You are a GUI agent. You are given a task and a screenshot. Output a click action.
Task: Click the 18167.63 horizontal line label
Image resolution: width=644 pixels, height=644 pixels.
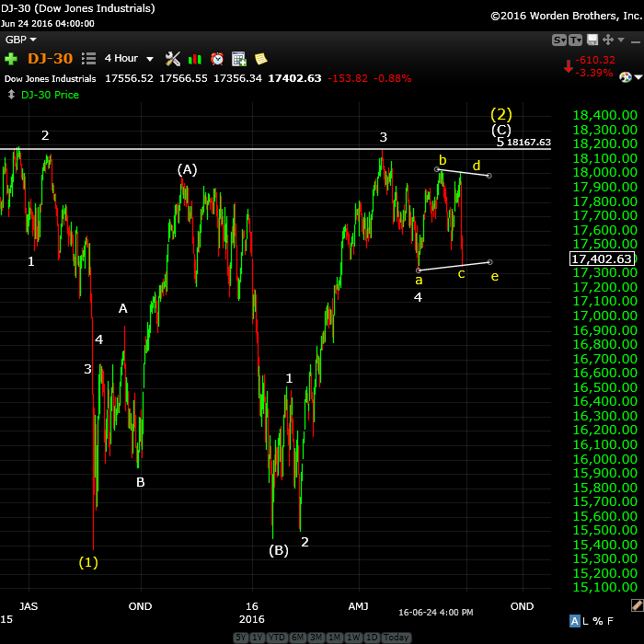(529, 142)
